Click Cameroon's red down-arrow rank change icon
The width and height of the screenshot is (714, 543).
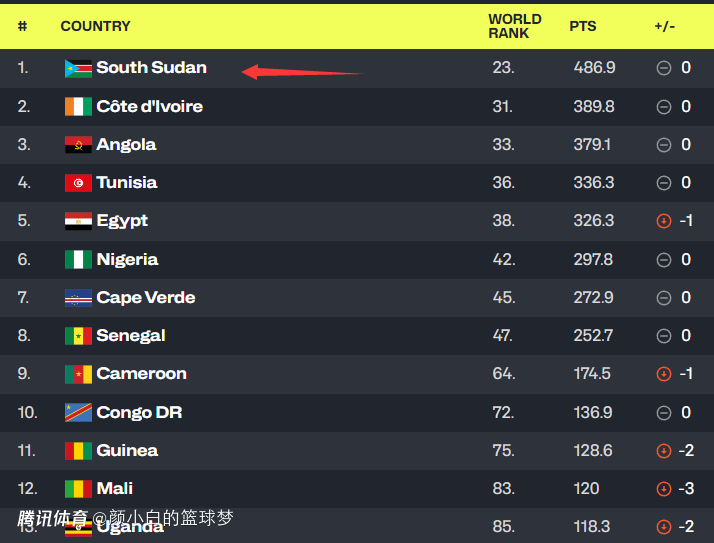point(663,374)
